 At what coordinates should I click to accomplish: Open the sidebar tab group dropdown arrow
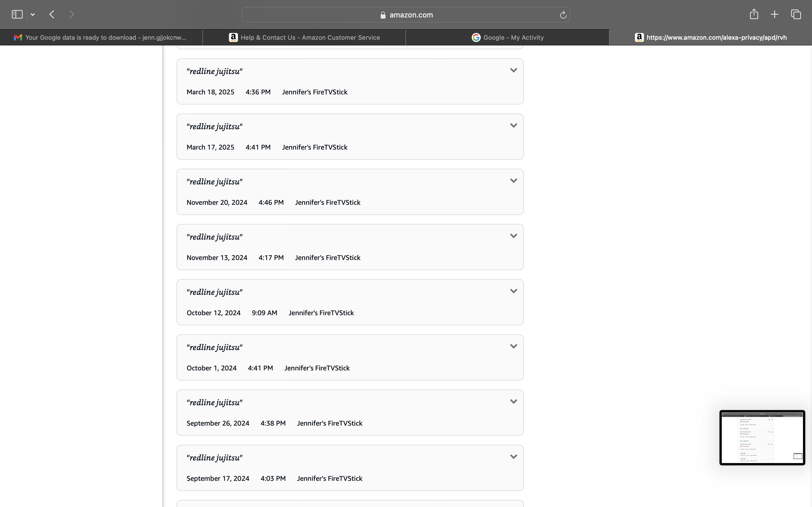[32, 14]
